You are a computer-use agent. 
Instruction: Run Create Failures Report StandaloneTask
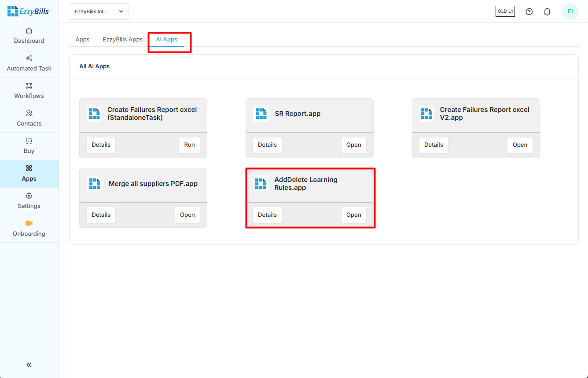tap(190, 145)
